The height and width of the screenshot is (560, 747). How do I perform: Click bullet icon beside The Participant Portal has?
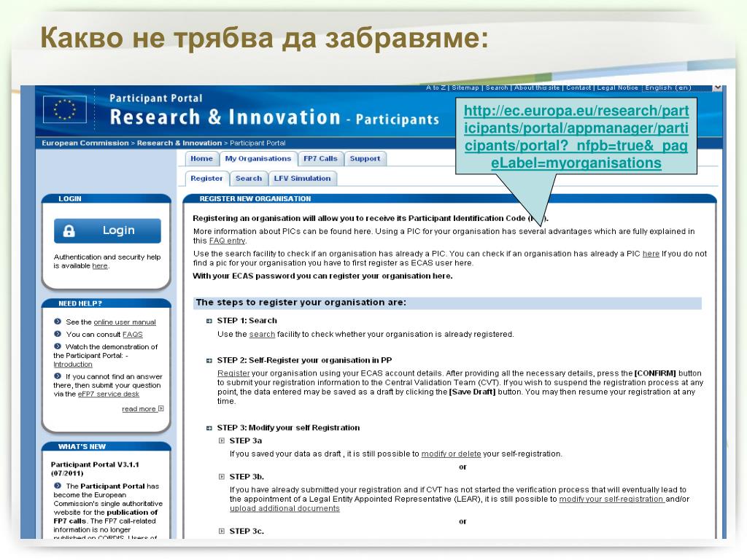click(x=58, y=486)
